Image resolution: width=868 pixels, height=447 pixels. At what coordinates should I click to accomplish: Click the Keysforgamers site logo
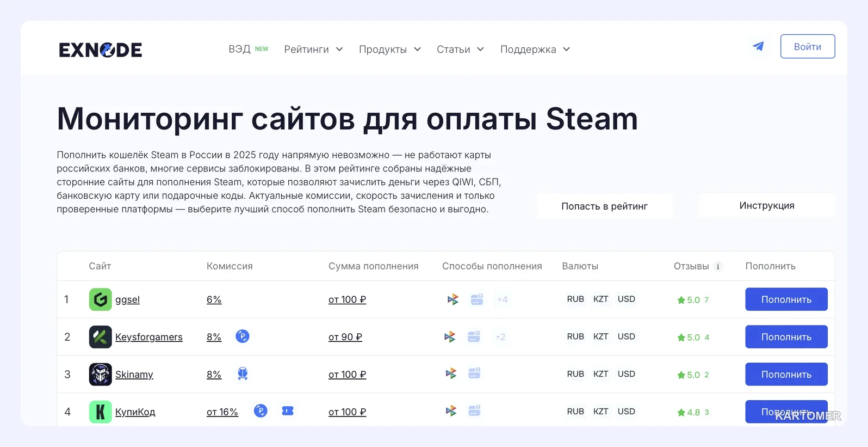point(100,337)
